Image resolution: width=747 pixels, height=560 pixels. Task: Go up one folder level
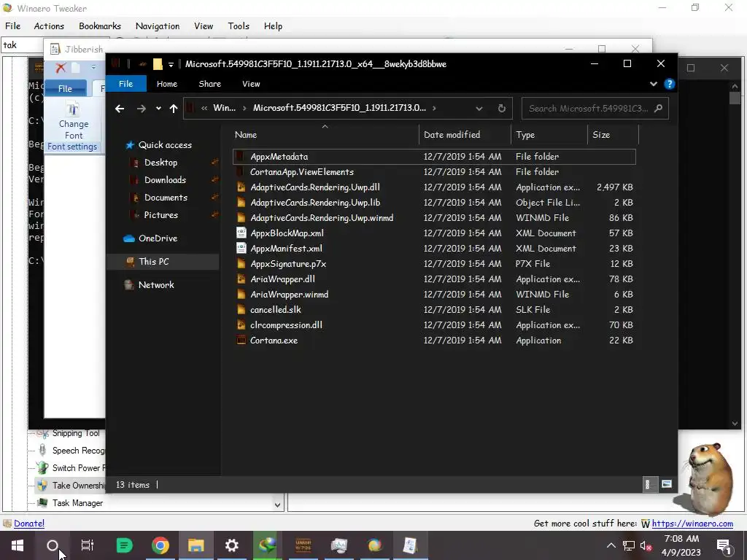174,109
